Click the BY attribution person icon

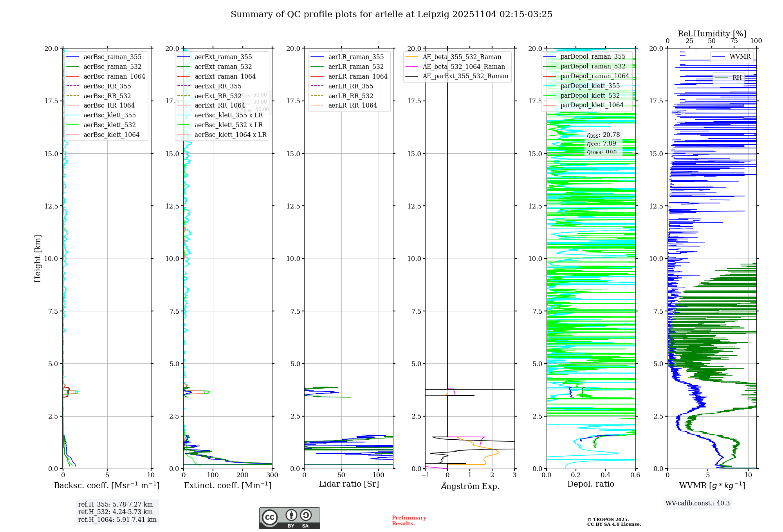[291, 515]
